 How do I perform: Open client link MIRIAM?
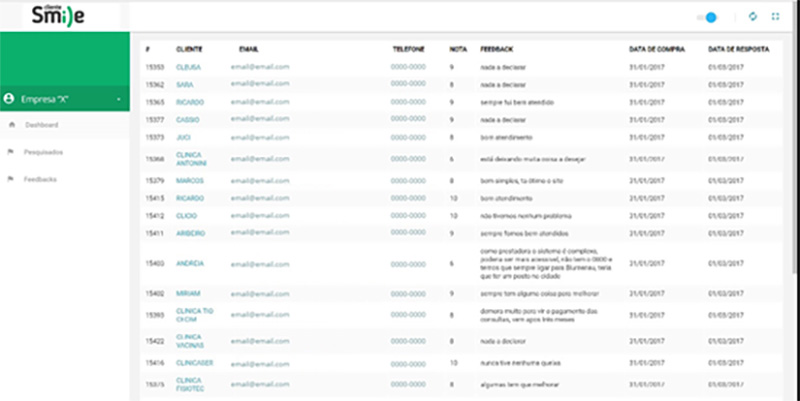pyautogui.click(x=188, y=293)
